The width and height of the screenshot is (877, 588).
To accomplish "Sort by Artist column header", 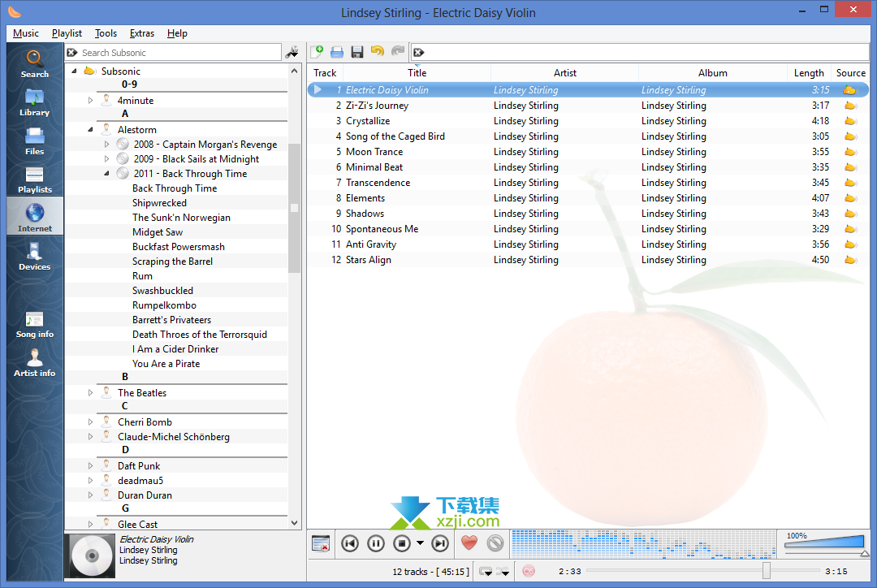I will [565, 73].
